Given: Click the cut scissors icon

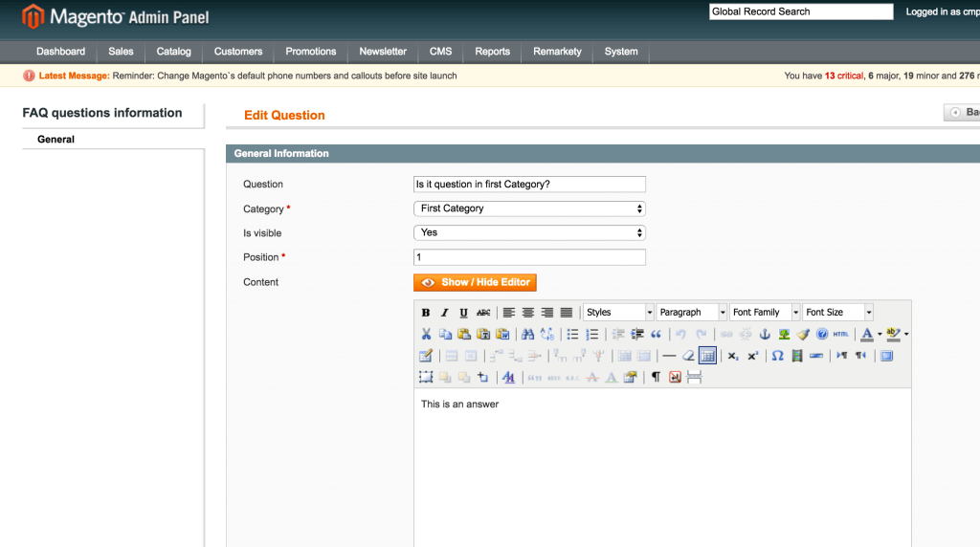Looking at the screenshot, I should (426, 334).
